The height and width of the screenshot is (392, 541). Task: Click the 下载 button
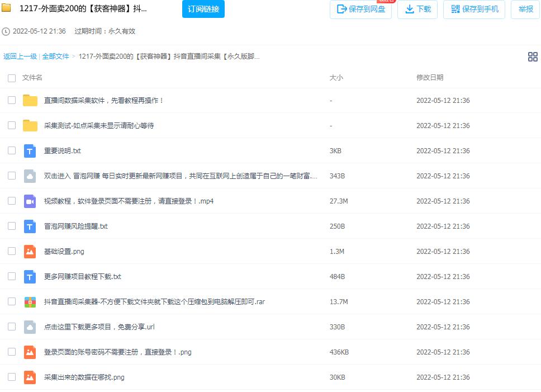point(417,9)
